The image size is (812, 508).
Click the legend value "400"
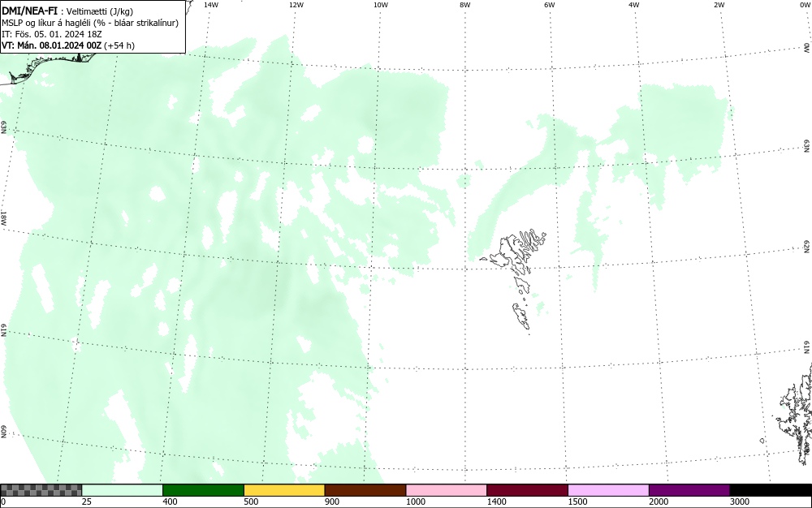point(170,502)
